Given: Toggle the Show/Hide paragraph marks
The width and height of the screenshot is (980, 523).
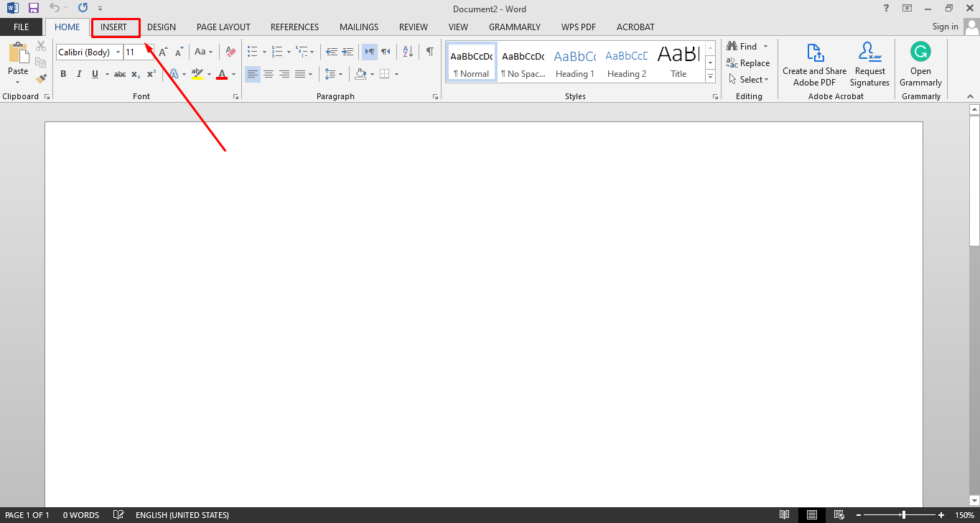Looking at the screenshot, I should pyautogui.click(x=429, y=51).
